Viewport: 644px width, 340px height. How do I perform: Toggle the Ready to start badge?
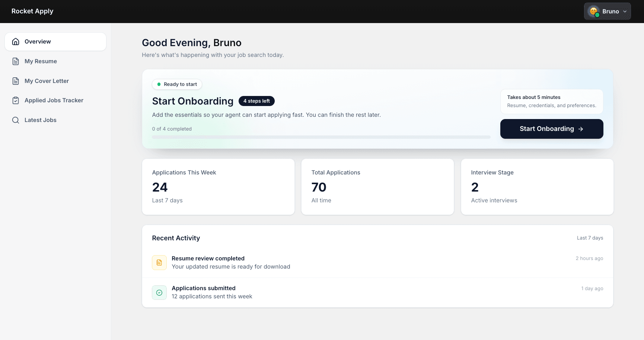[177, 84]
